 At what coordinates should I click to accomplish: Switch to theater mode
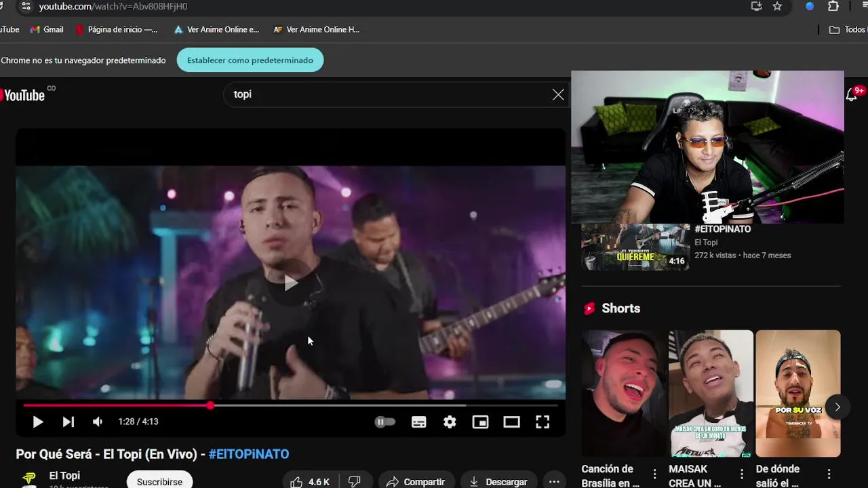[511, 422]
